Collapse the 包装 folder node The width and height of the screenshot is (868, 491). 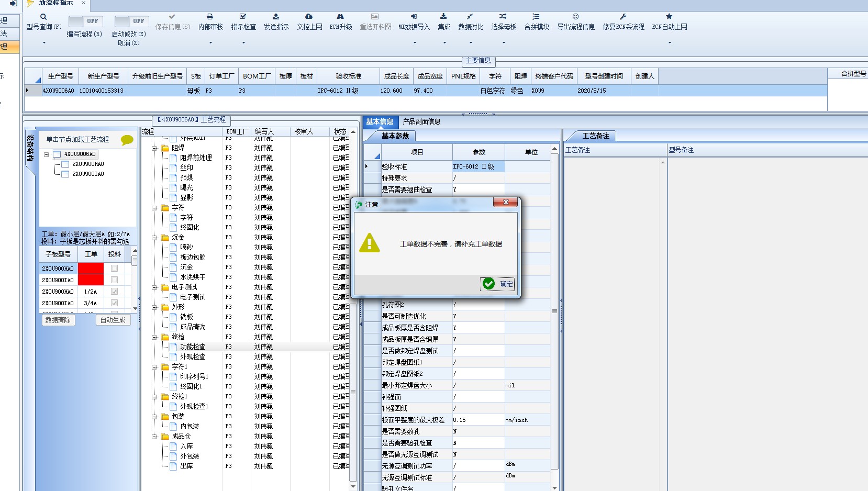(155, 417)
